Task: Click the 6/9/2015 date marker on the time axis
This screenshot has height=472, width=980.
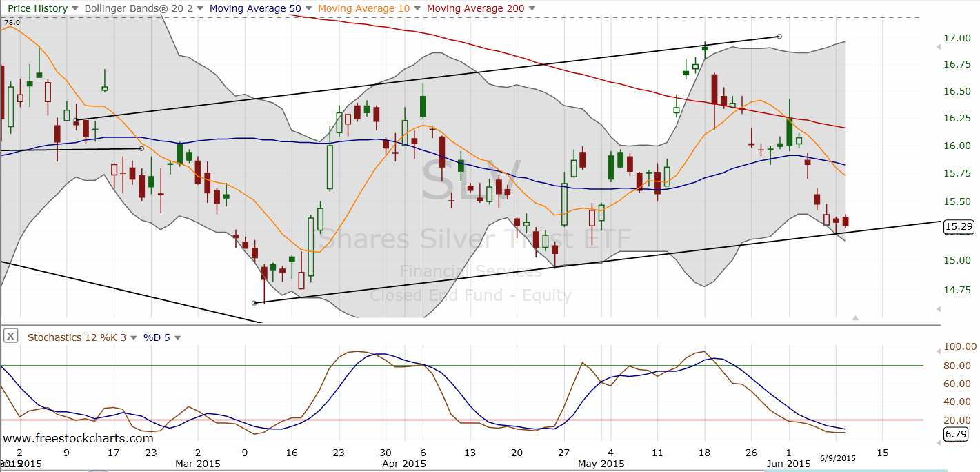Action: click(838, 458)
